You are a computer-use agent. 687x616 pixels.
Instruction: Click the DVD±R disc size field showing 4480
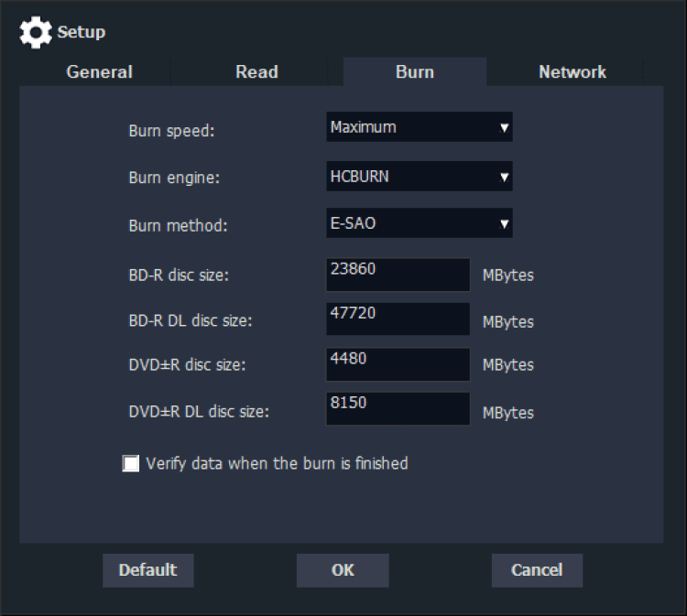398,364
